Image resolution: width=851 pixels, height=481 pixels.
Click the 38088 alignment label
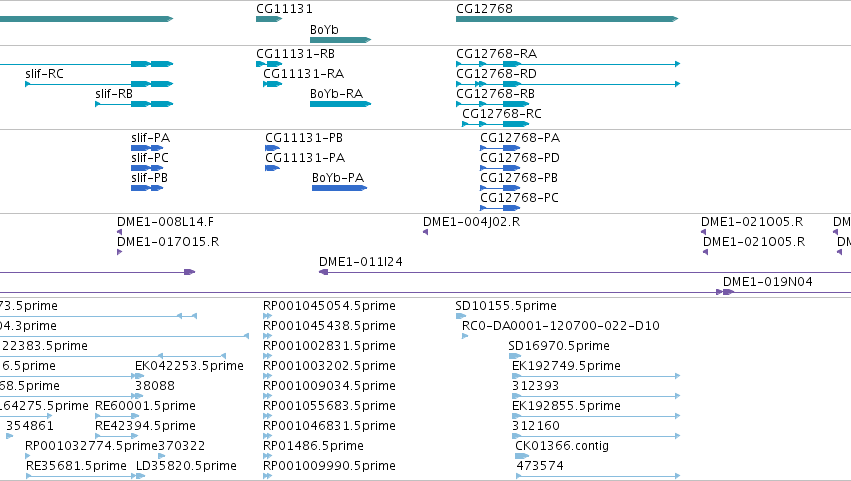(x=155, y=387)
